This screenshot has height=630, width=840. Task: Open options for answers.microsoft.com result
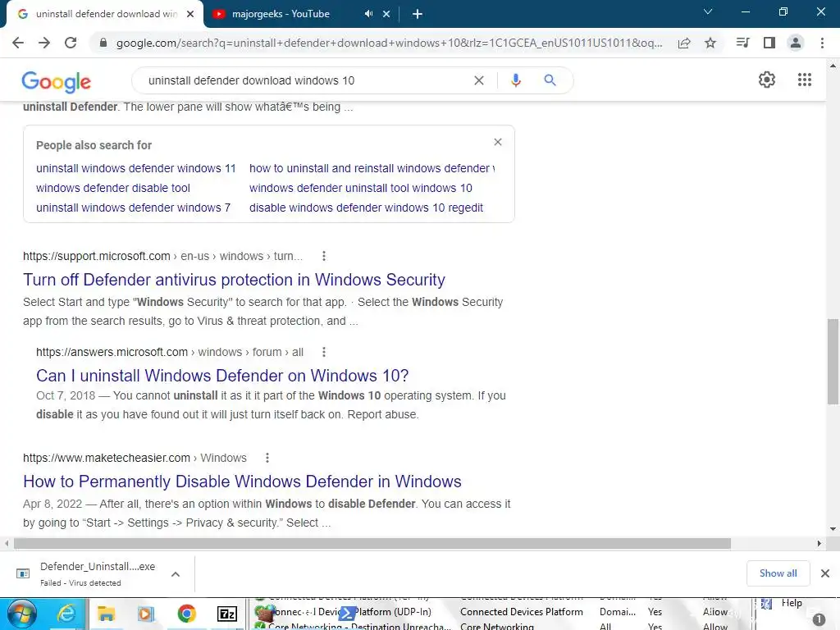(323, 352)
